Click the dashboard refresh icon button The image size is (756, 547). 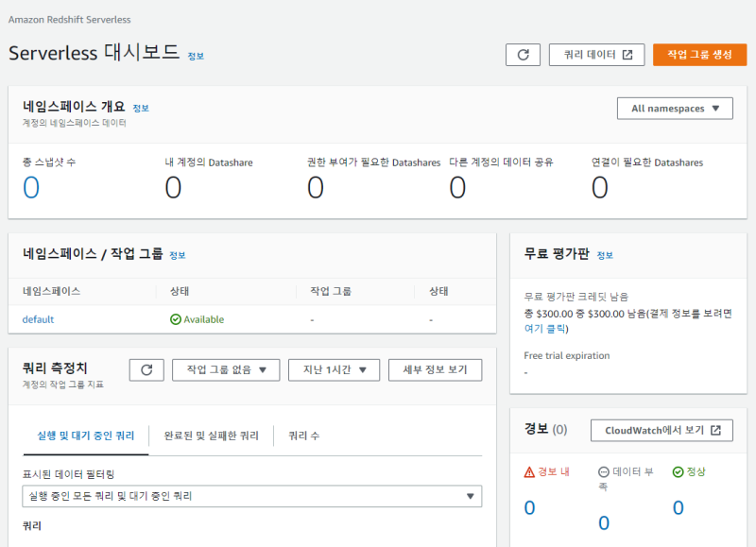click(523, 55)
